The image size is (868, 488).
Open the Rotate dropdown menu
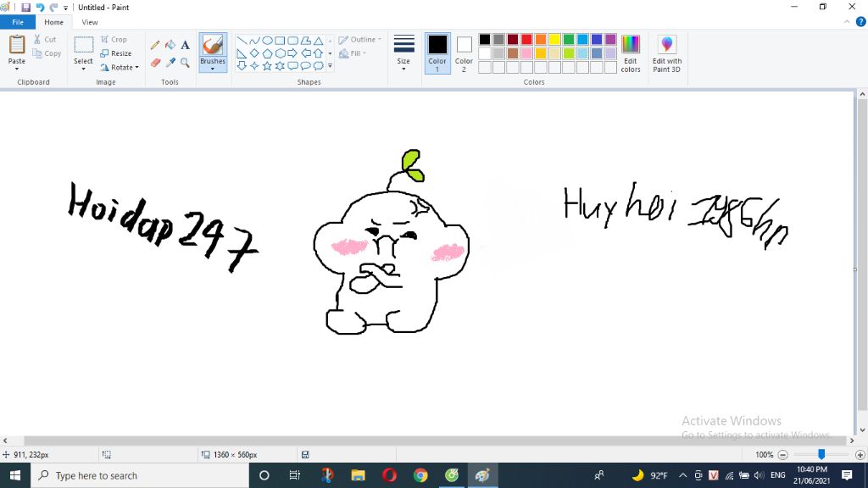(x=137, y=68)
